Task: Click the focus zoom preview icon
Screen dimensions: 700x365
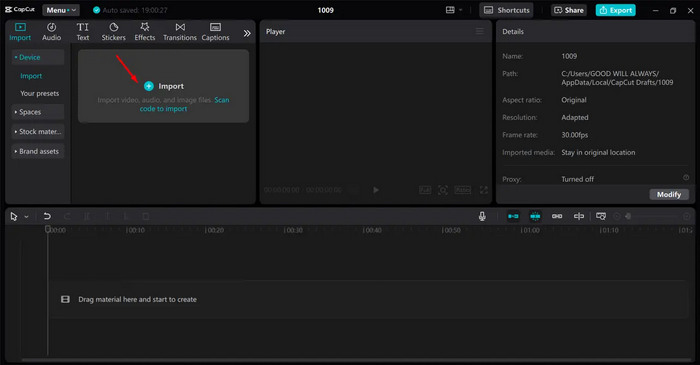Action: 443,190
